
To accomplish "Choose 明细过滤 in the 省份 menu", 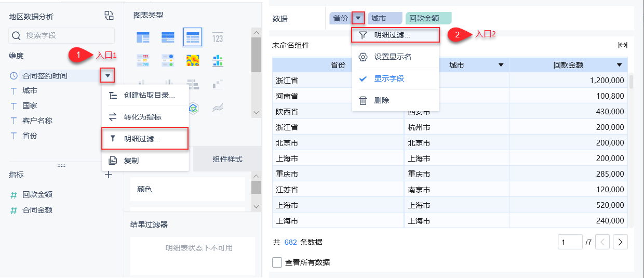I will coord(392,35).
